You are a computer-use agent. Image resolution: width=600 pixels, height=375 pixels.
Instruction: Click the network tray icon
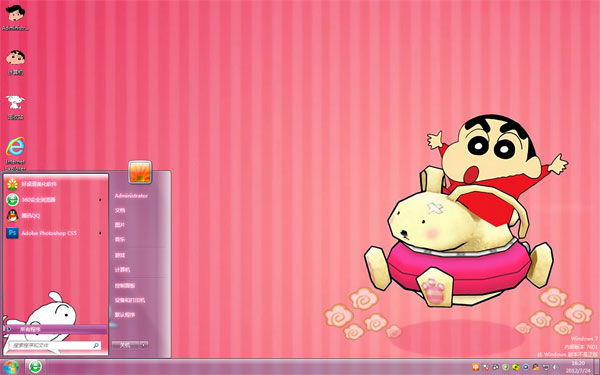click(x=545, y=367)
